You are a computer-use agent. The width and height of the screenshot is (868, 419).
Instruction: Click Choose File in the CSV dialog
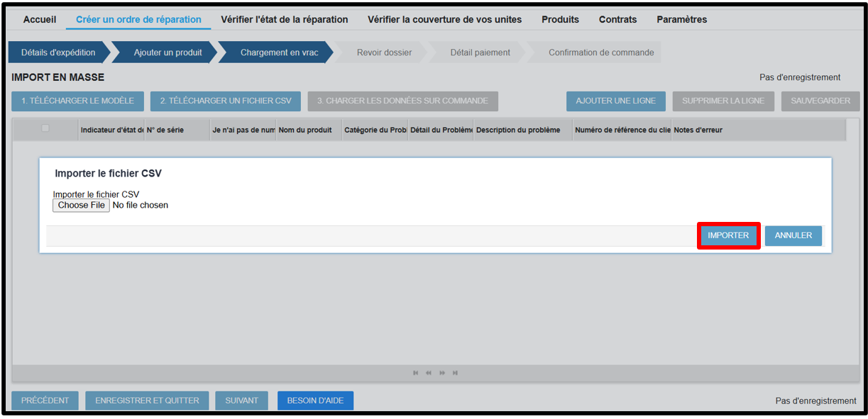tap(82, 206)
